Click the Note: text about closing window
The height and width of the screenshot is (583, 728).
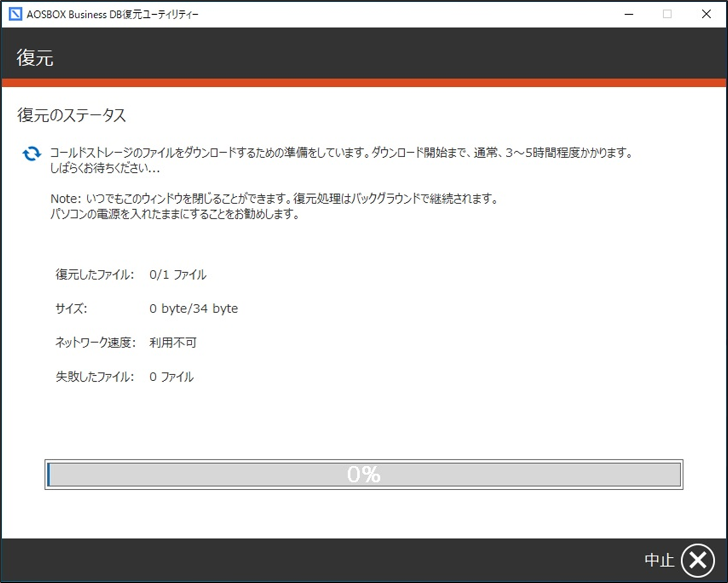tap(274, 199)
